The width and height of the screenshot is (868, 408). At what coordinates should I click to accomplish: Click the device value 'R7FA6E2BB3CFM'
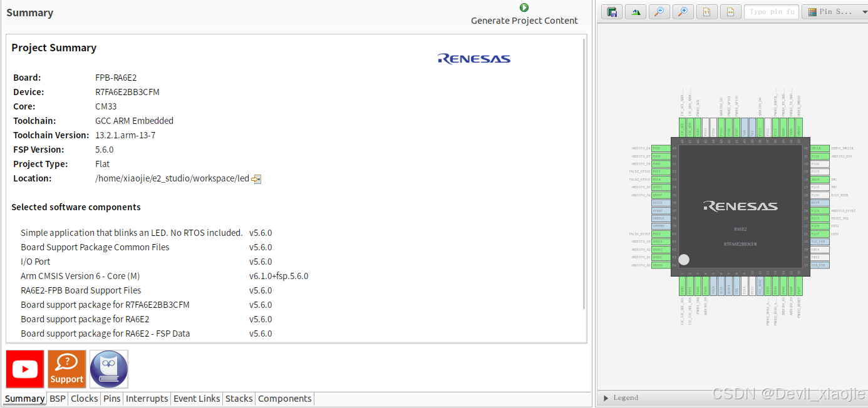(127, 93)
